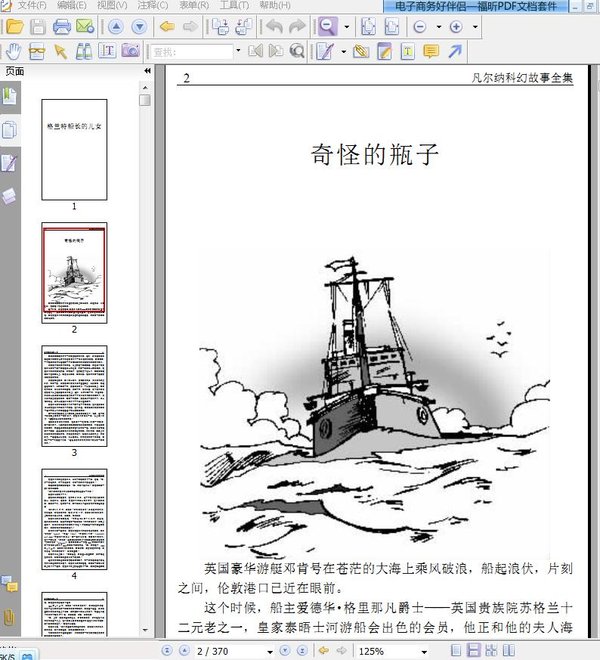Open the 视图(V) menu
The height and width of the screenshot is (660, 600).
click(x=112, y=5)
